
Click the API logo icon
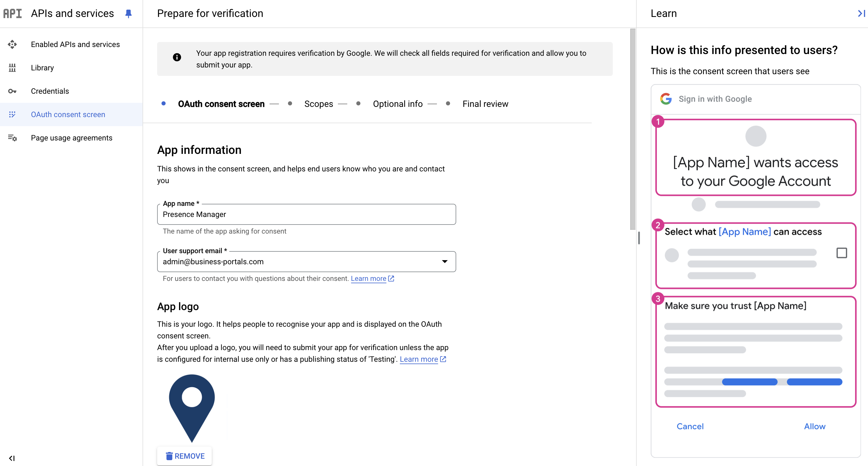13,13
